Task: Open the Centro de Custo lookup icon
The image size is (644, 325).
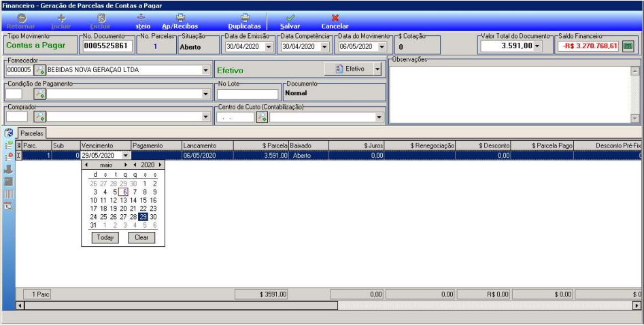Action: pos(262,118)
